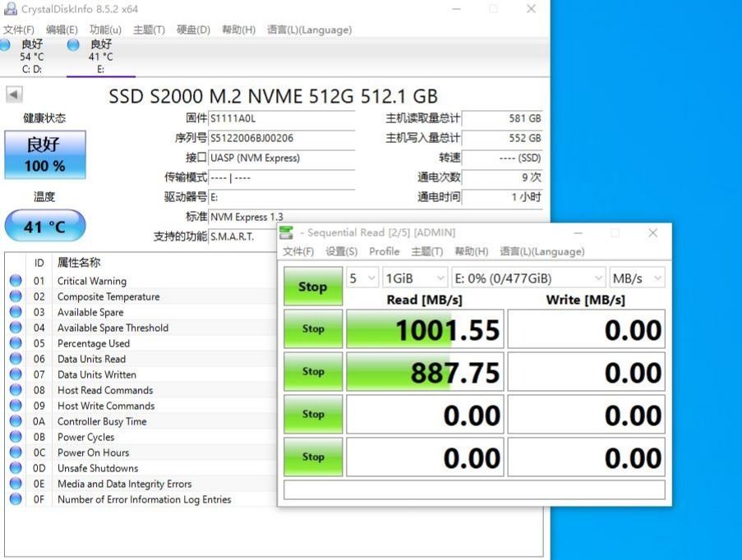The width and height of the screenshot is (742, 560).
Task: Click the blue LED beside Critical Warning
Action: pyautogui.click(x=16, y=281)
